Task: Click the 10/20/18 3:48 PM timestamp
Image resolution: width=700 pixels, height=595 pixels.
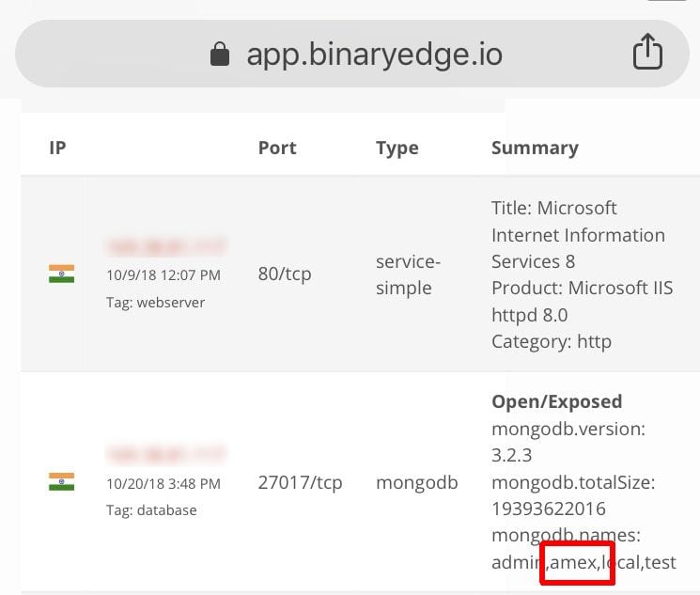Action: [163, 484]
